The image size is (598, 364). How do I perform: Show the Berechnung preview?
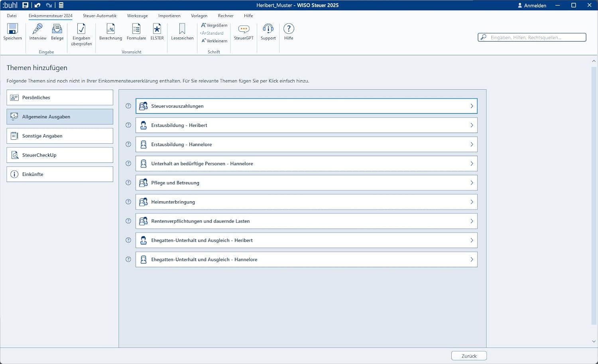coord(110,32)
